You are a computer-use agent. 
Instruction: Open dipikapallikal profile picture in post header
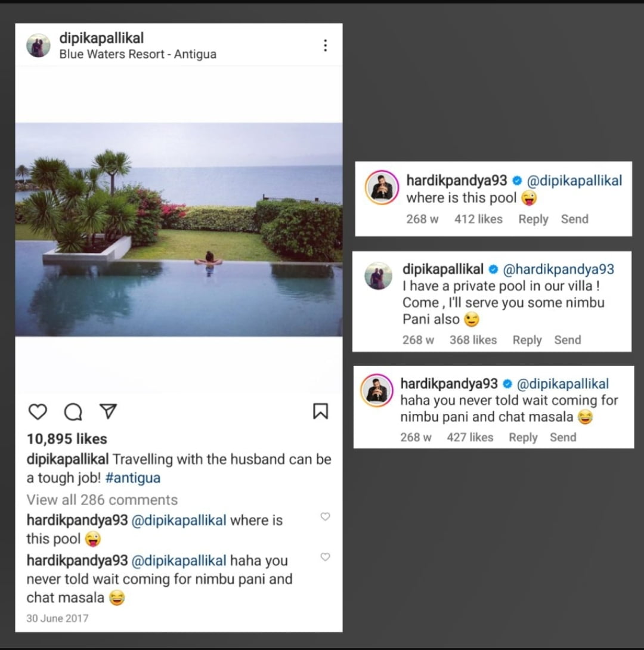(x=39, y=45)
